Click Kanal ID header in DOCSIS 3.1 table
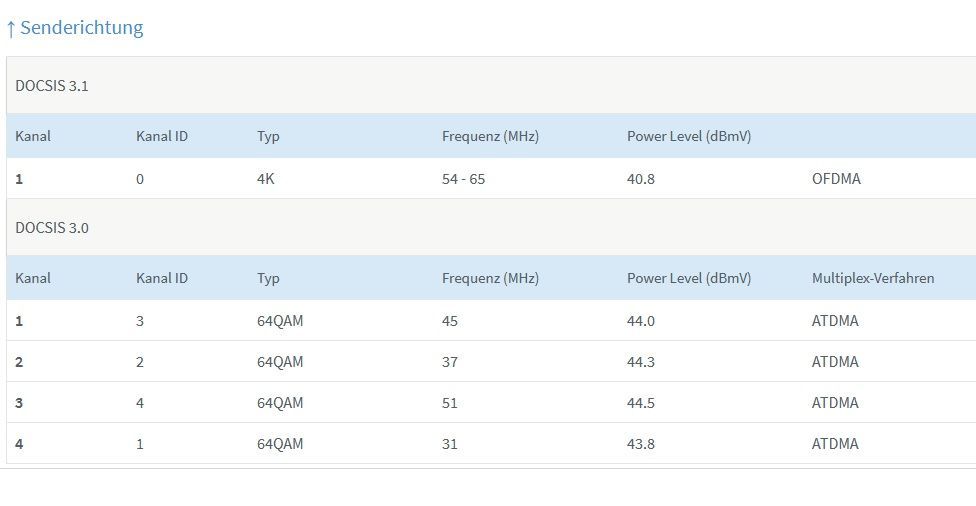This screenshot has height=506, width=976. pos(162,136)
